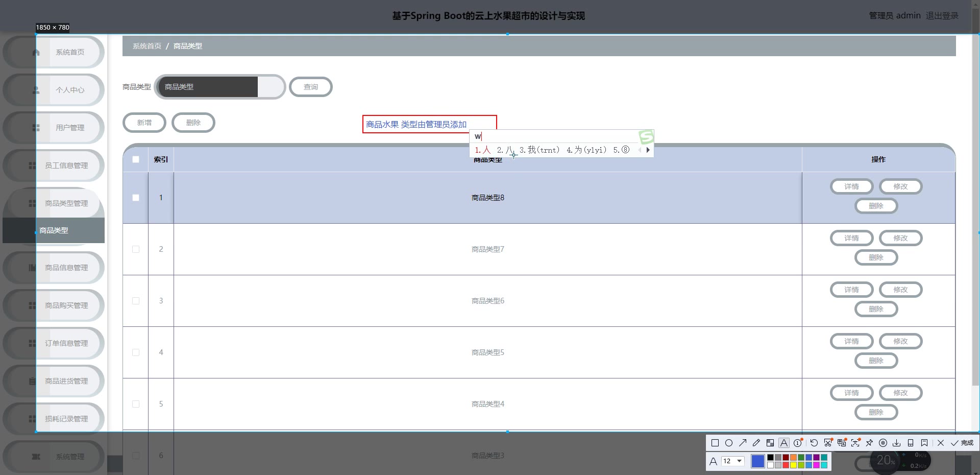Expand the 员工信息管理 sidebar menu

pos(54,165)
